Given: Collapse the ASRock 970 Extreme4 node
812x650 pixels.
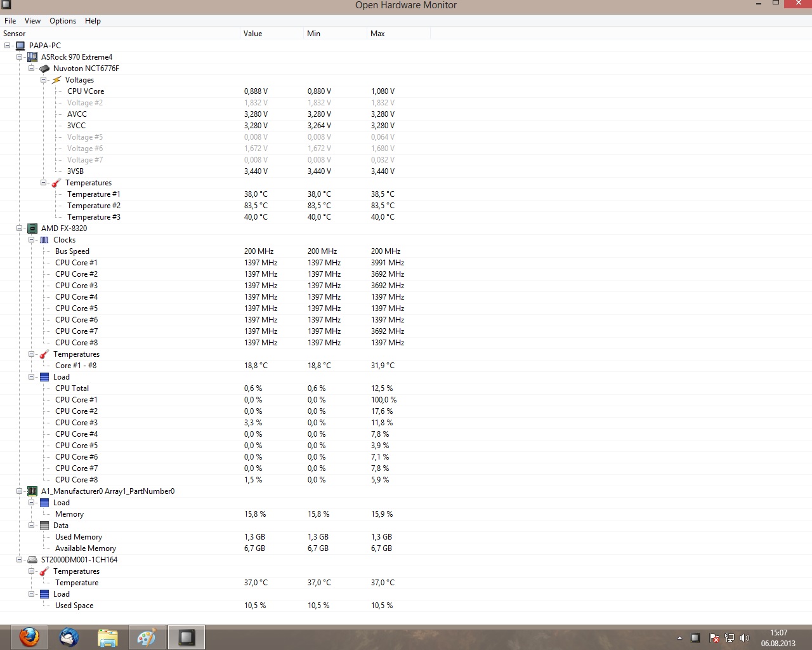Looking at the screenshot, I should [x=20, y=57].
